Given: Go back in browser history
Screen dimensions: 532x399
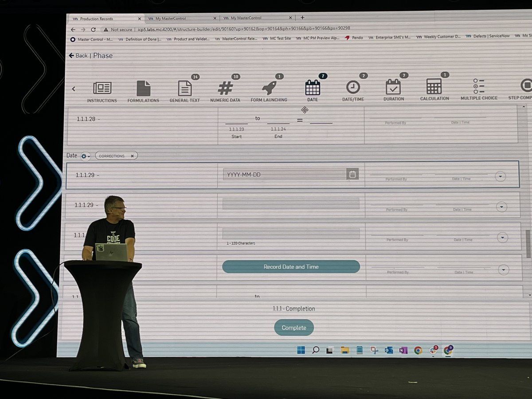Looking at the screenshot, I should click(72, 30).
